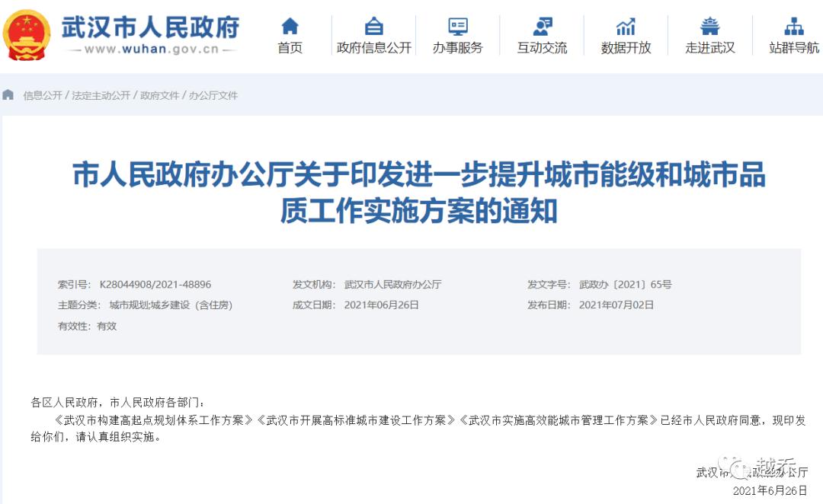Click the 数据开放 chart icon
823x504 pixels.
[x=625, y=24]
